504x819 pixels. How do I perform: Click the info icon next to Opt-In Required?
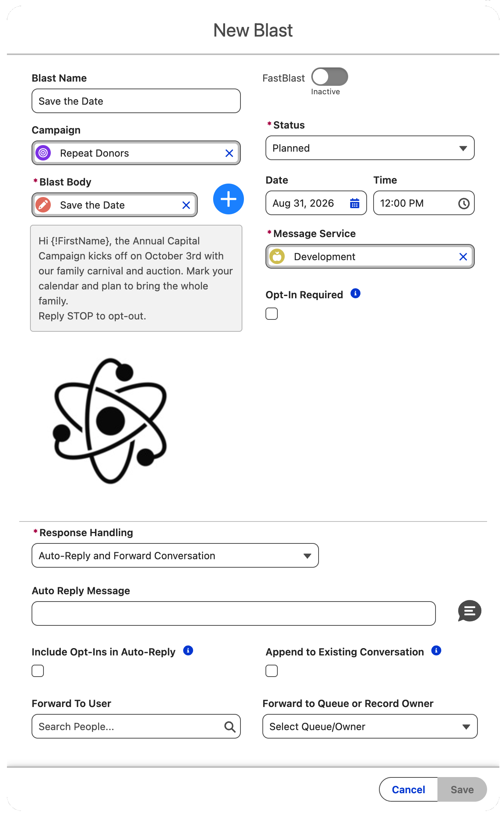(x=355, y=294)
